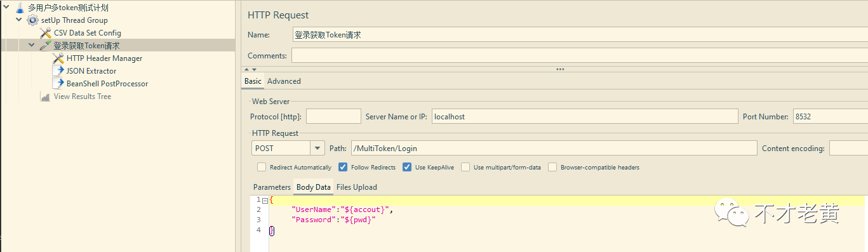Click the Name input field
The height and width of the screenshot is (252, 868).
click(x=580, y=35)
